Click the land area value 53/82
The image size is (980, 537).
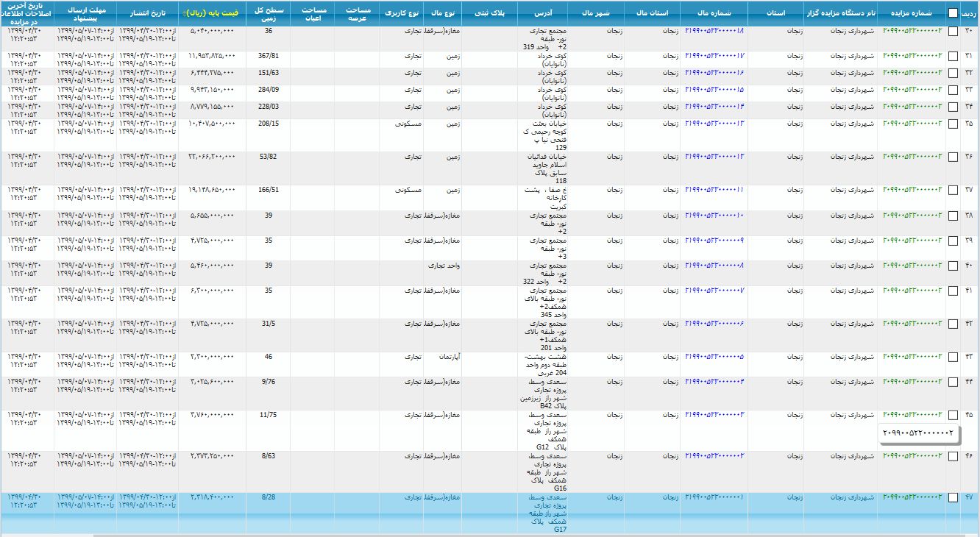(x=269, y=157)
